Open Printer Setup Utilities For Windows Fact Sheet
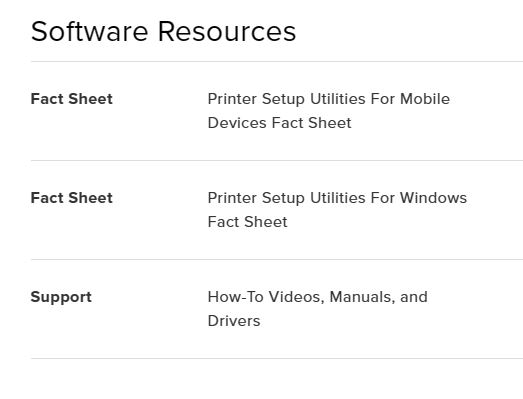The width and height of the screenshot is (523, 399). pos(337,210)
